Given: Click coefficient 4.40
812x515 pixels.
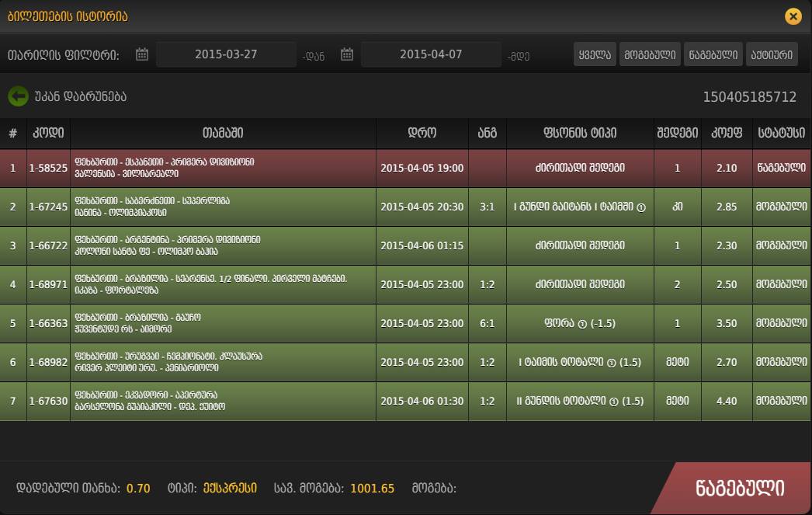Looking at the screenshot, I should point(727,401).
